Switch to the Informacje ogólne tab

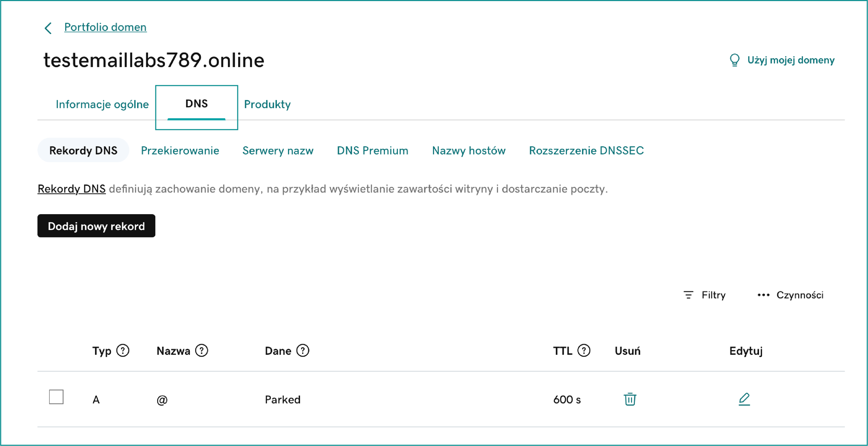click(x=102, y=104)
